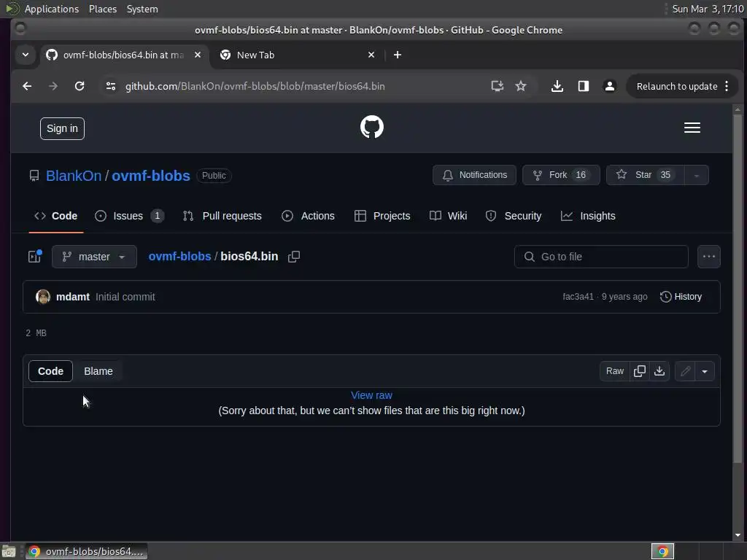Click the pencil edit file icon
The image size is (747, 560).
point(685,371)
